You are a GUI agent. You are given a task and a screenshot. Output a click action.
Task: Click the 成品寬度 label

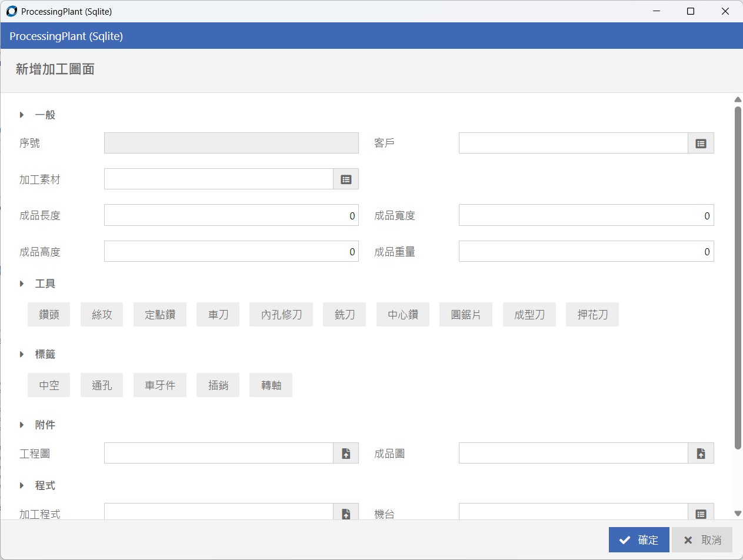click(x=395, y=216)
